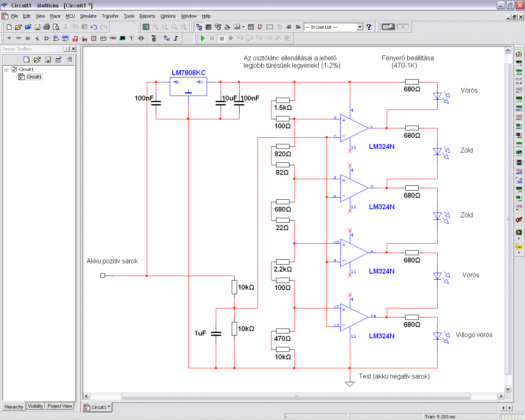This screenshot has height=420, width=525.
Task: Click the Place Analog op-amp icon
Action: point(46,38)
